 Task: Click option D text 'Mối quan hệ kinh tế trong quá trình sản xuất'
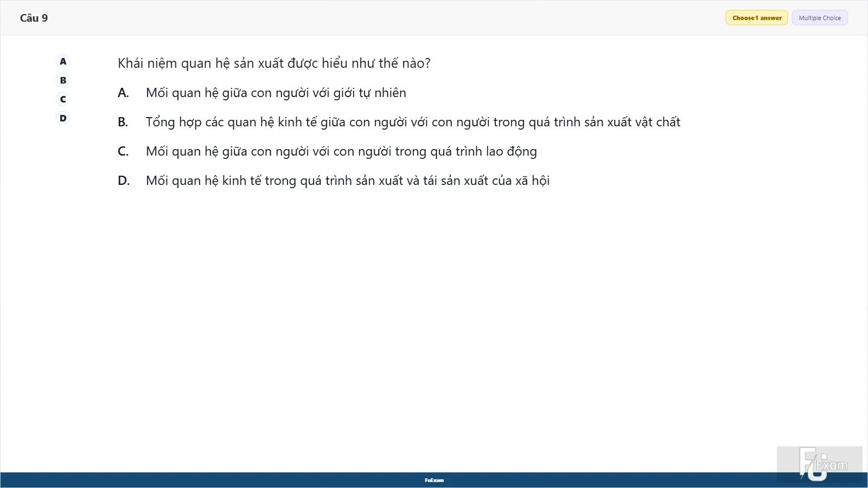275,181
